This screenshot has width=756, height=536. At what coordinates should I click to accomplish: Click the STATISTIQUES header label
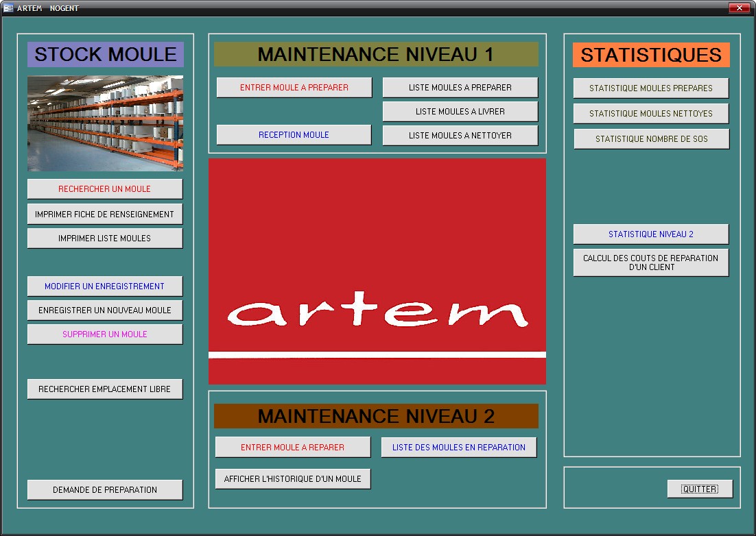(x=651, y=55)
